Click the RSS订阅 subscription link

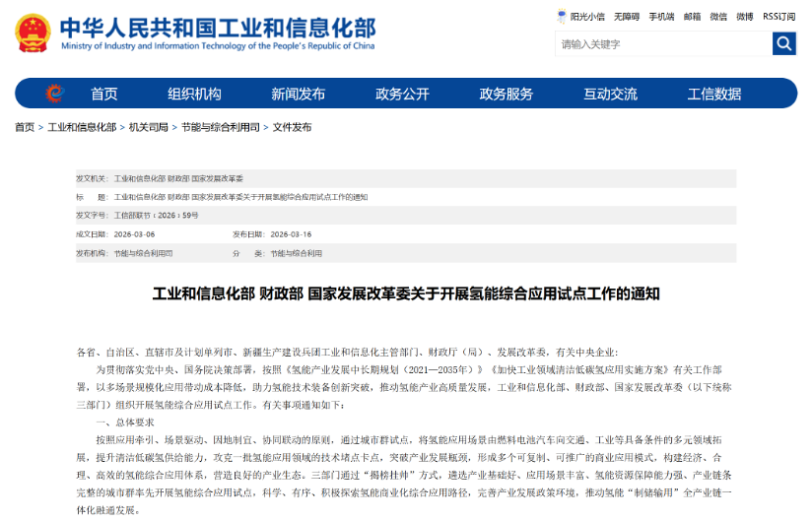click(778, 17)
